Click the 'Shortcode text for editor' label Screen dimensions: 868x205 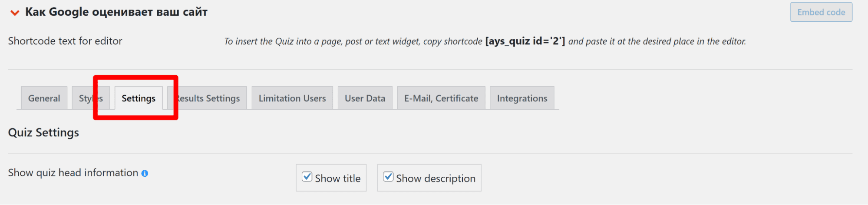tap(65, 41)
